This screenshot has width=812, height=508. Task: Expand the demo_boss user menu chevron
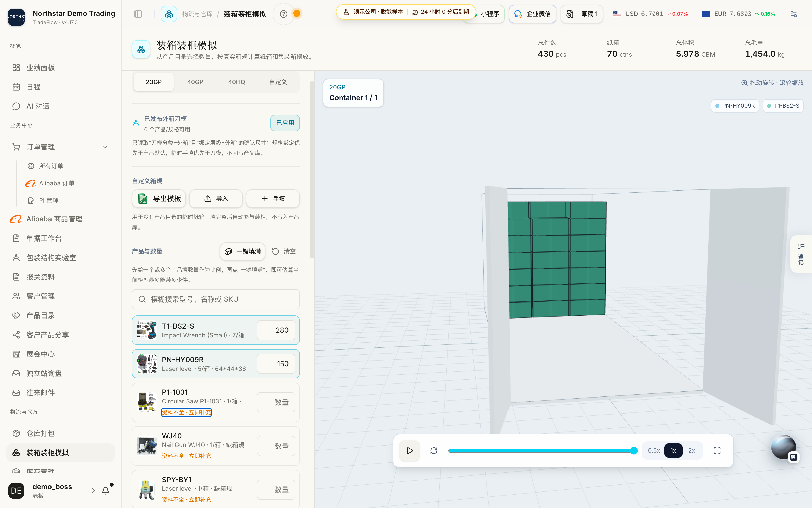93,490
